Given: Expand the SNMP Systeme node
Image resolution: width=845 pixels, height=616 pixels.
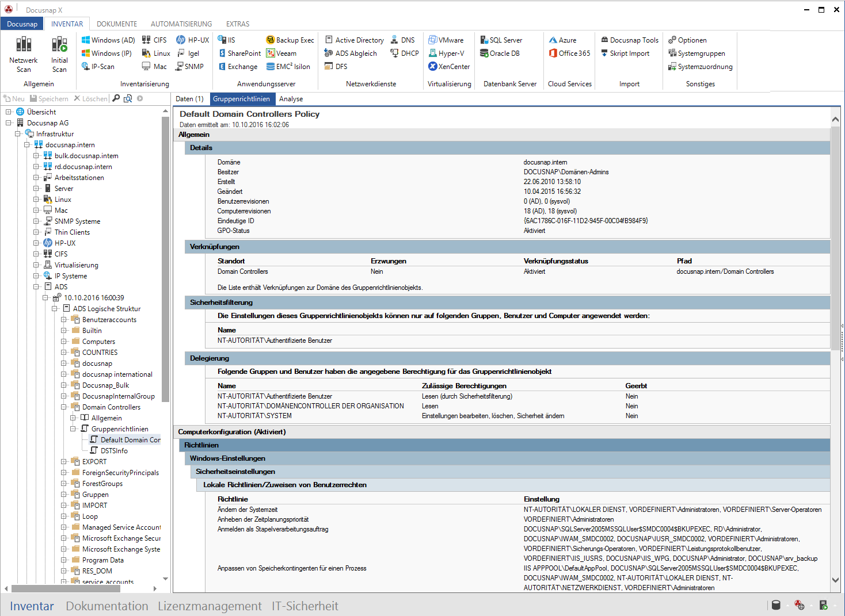Looking at the screenshot, I should pos(36,221).
